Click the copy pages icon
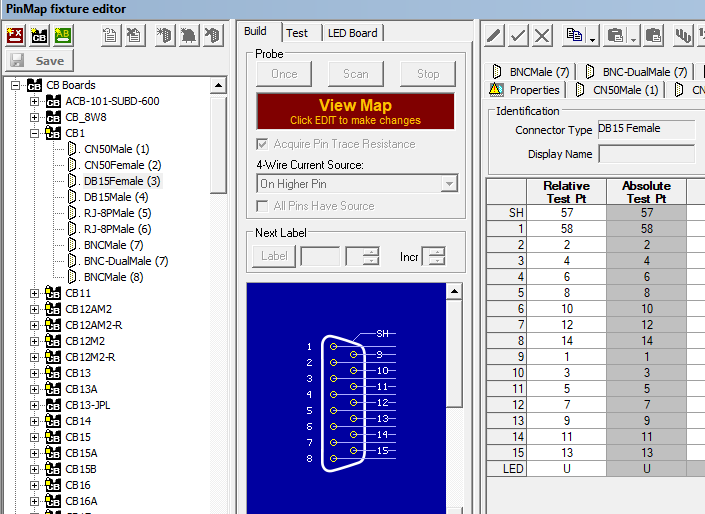The image size is (705, 514). point(573,36)
